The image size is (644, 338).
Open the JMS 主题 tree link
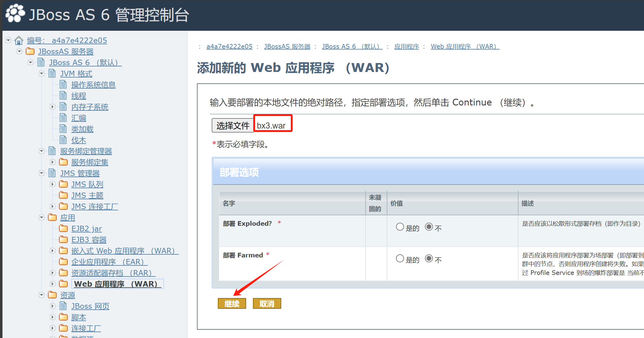(87, 195)
